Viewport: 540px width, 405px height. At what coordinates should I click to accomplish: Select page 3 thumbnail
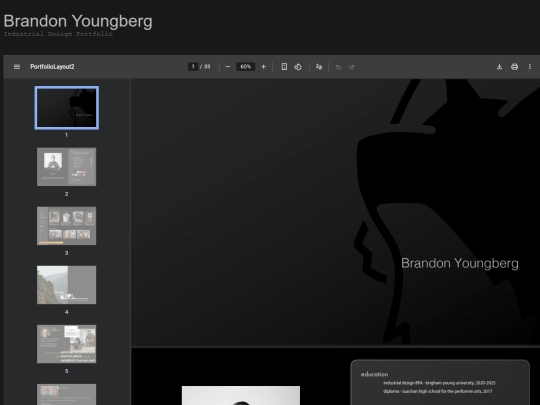click(x=66, y=226)
